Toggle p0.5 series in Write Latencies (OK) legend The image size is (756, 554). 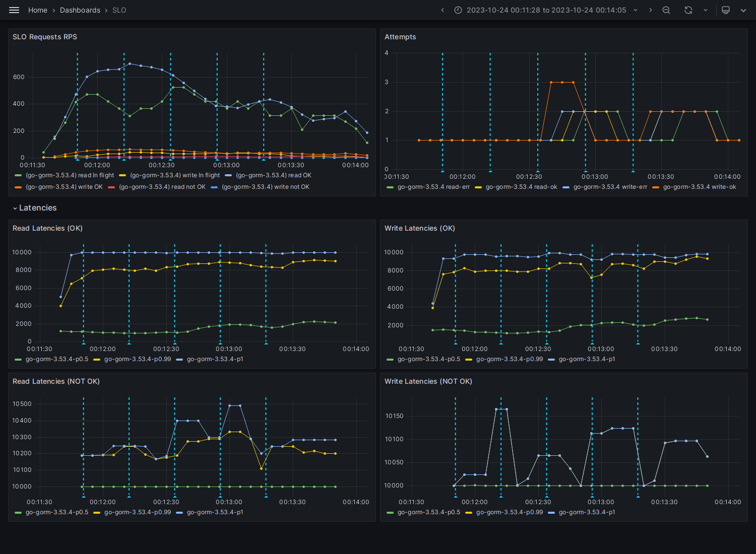[429, 359]
